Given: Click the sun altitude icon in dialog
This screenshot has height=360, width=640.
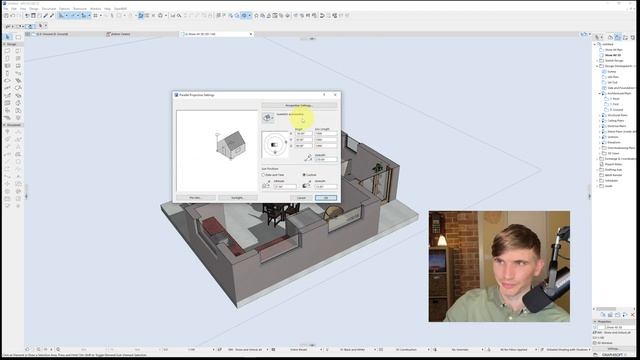Looking at the screenshot, I should 266,185.
